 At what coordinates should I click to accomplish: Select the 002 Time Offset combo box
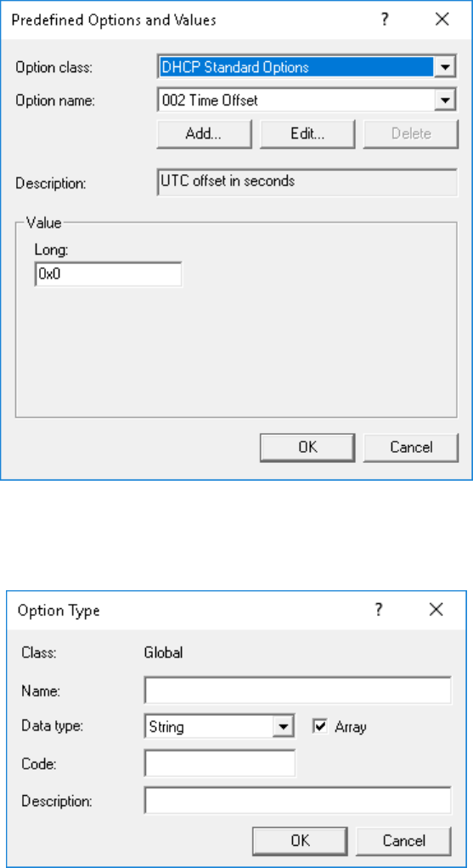click(307, 101)
